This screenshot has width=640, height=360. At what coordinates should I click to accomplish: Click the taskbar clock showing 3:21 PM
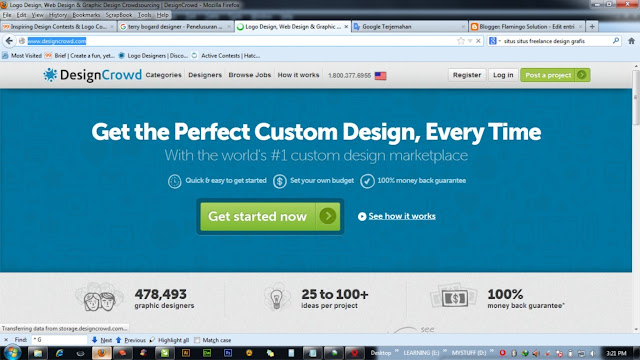tap(616, 353)
